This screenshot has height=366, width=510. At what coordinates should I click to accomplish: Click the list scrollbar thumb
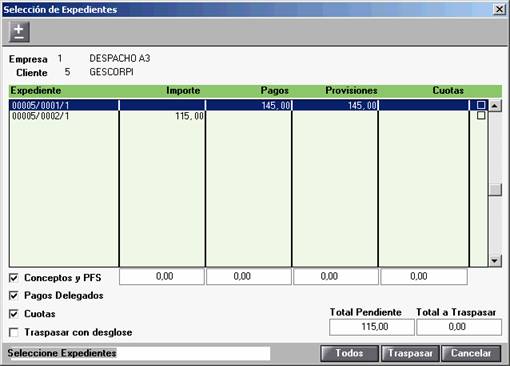(495, 190)
